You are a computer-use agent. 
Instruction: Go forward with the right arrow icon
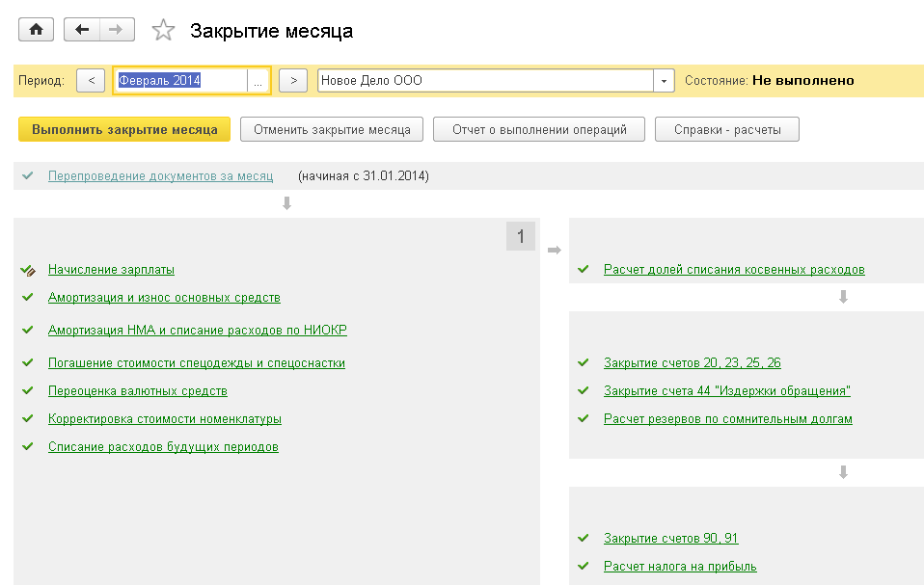(115, 30)
